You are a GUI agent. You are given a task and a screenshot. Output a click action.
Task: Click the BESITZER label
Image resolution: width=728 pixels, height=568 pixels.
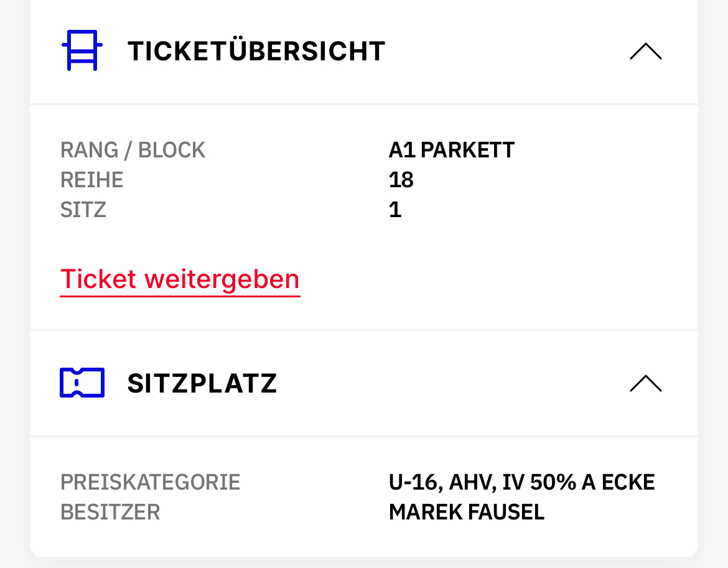[110, 512]
